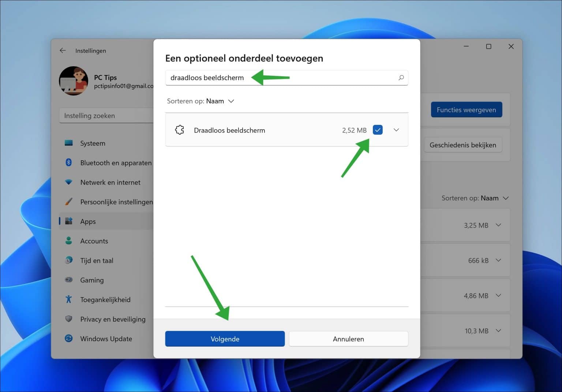
Task: Click Geschiedenis bekijken
Action: (x=463, y=145)
